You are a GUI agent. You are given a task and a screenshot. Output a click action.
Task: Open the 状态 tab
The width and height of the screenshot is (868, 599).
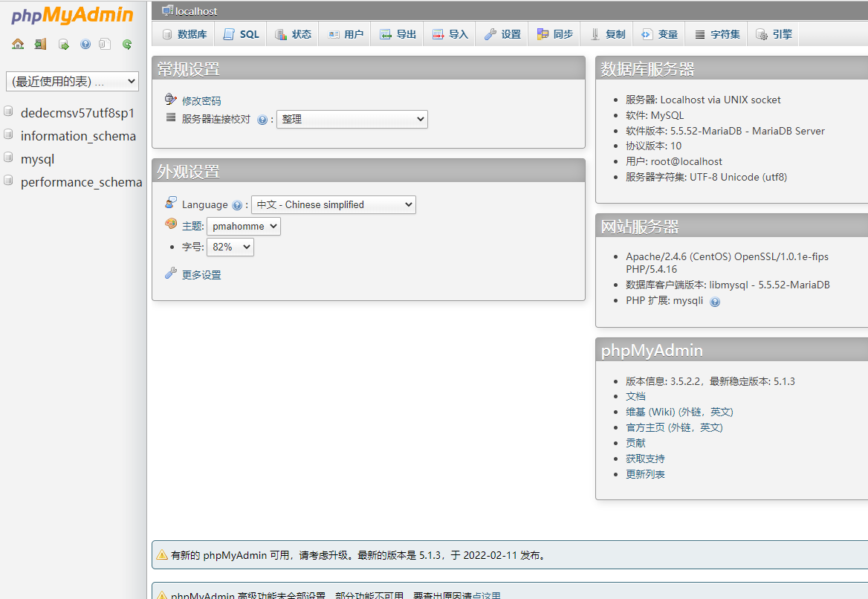point(293,34)
